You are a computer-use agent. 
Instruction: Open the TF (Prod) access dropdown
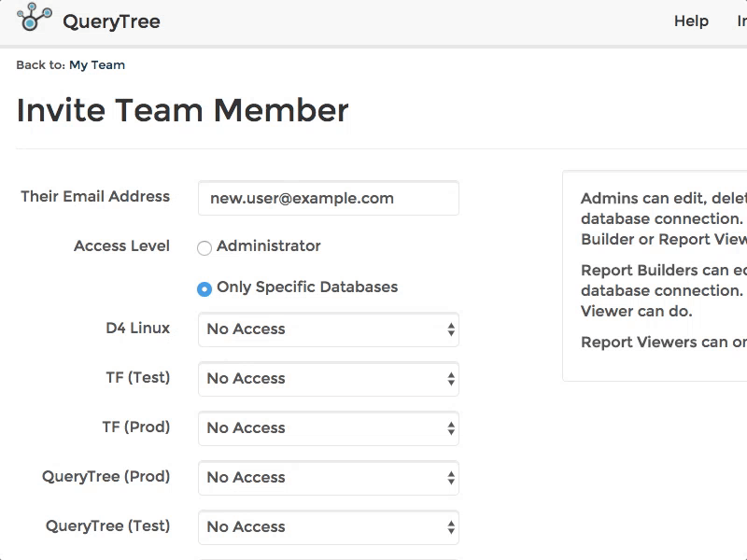(329, 428)
